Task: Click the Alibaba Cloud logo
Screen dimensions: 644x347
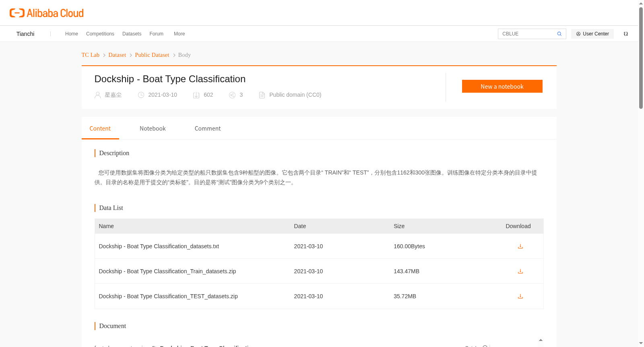Action: pyautogui.click(x=47, y=13)
